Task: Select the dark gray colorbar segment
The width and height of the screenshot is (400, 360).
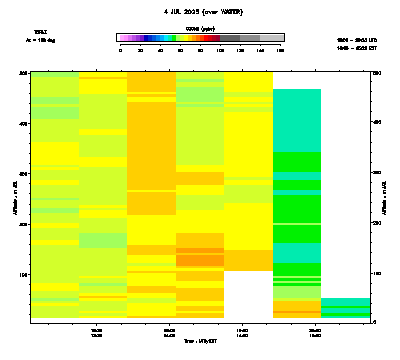Action: point(230,38)
